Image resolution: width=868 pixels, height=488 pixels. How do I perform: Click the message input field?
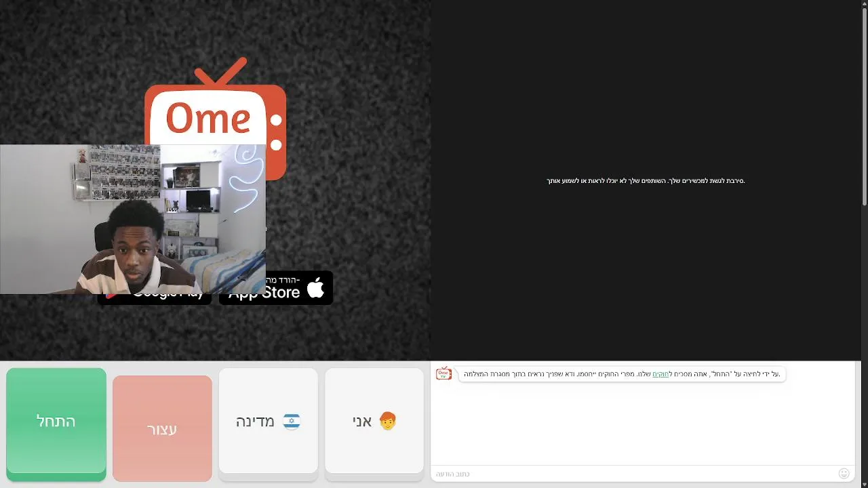click(634, 474)
